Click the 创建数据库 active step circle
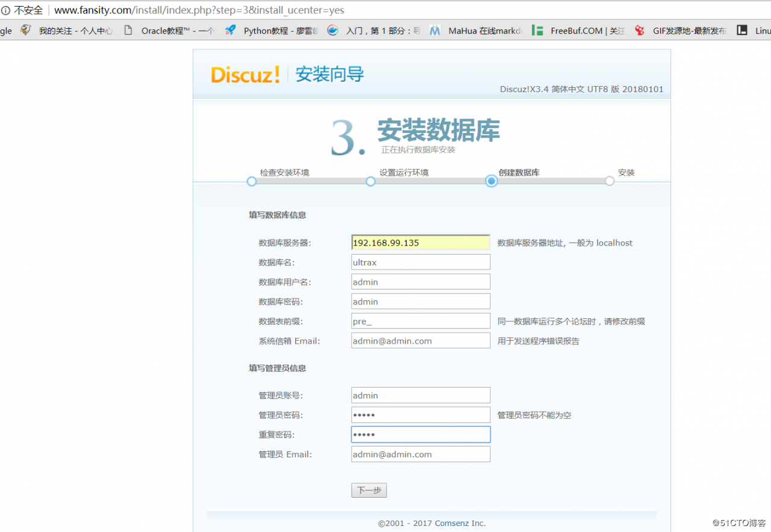This screenshot has height=532, width=771. 492,181
